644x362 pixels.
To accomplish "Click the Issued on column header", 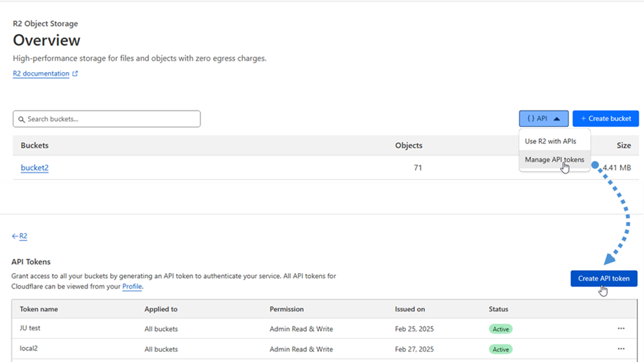I will 409,309.
